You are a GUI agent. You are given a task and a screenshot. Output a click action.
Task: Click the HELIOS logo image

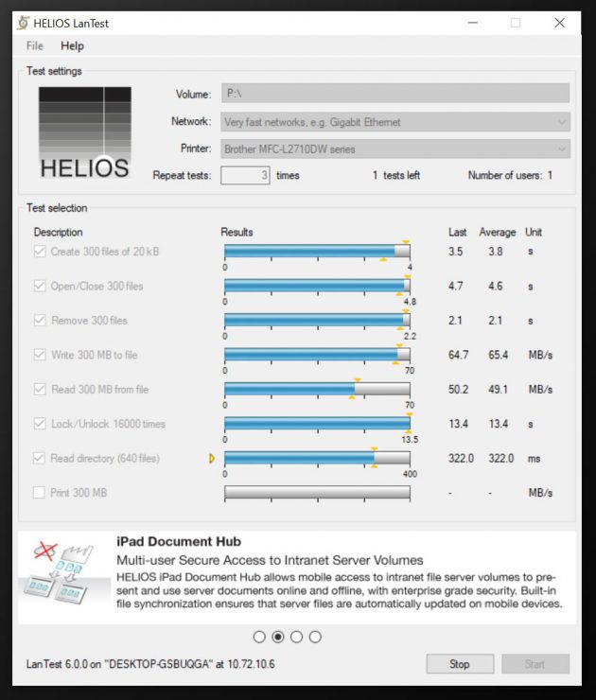(x=85, y=133)
